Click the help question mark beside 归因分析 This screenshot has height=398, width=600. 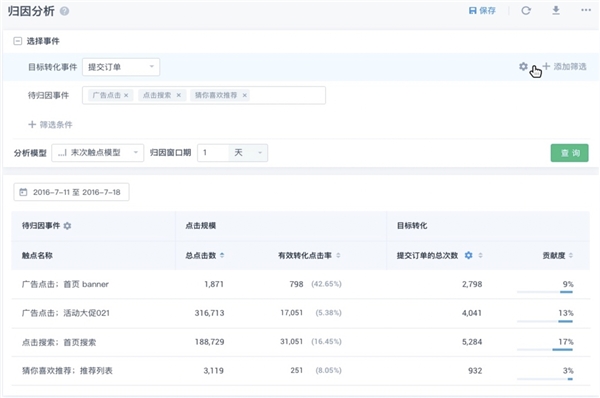64,11
